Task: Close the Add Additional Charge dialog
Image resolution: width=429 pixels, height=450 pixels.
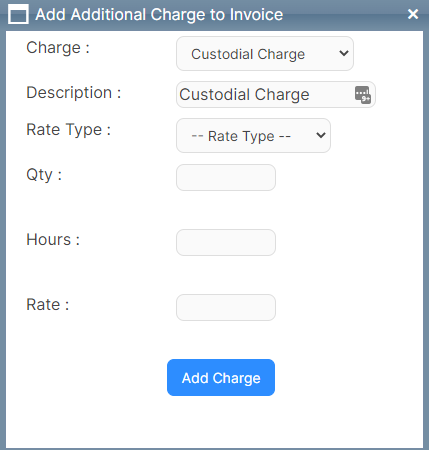Action: (413, 14)
